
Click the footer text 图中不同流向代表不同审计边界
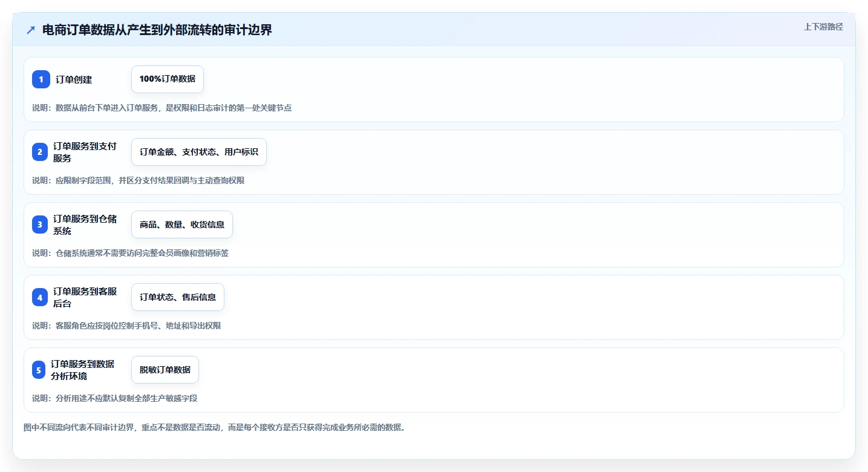pos(214,427)
